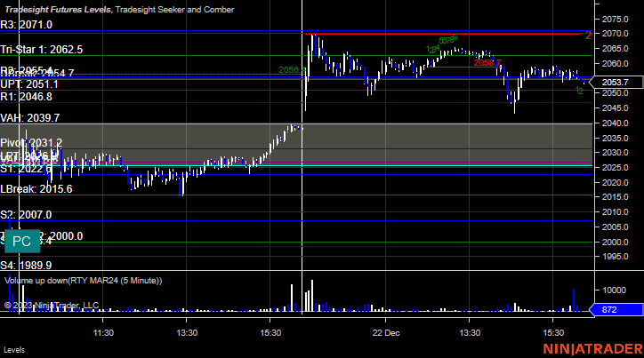Click the green 2056 price annotation

[x=292, y=70]
